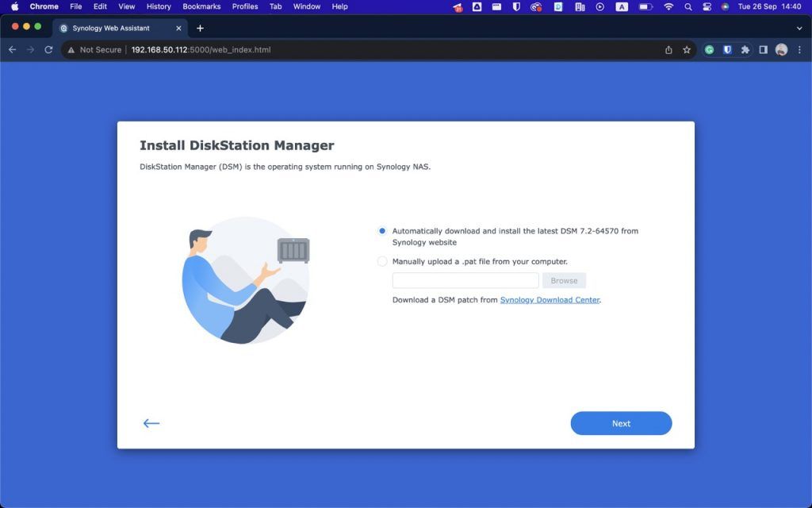812x508 pixels.
Task: Open the Chrome profile avatar
Action: (781, 50)
